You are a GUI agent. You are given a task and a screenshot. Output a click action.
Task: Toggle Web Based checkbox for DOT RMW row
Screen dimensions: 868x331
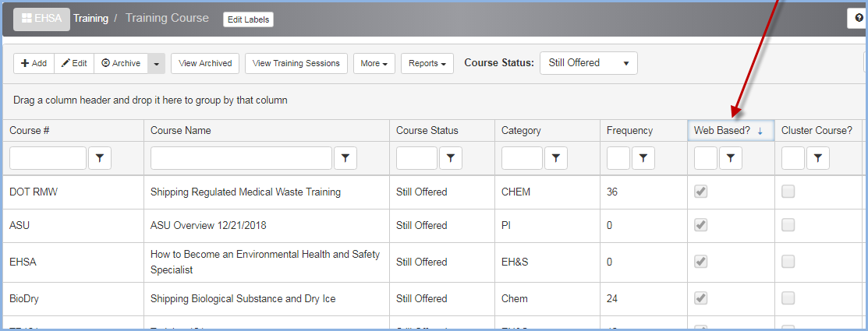tap(701, 192)
